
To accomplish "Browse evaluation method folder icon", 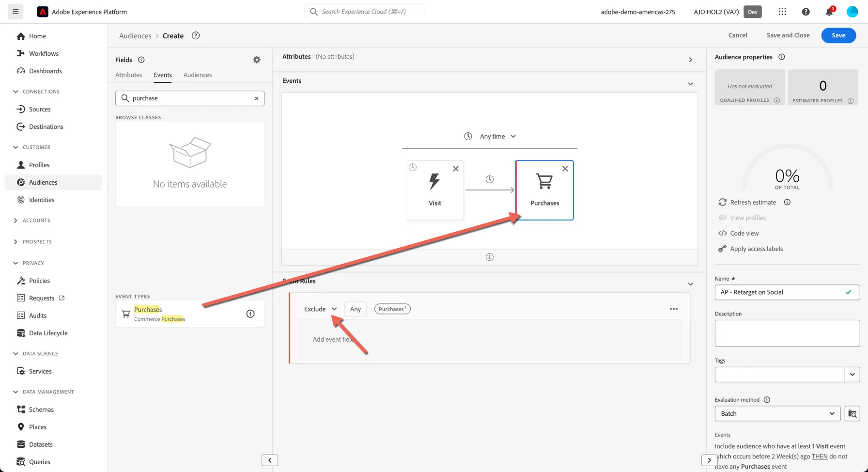I will 852,414.
